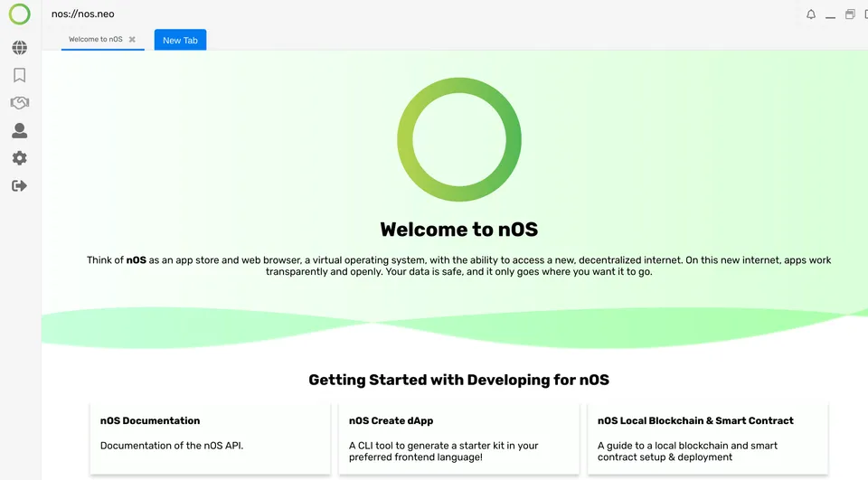Click 'A CLI tool to generate a starter kit' text
The height and width of the screenshot is (480, 868).
coord(443,451)
